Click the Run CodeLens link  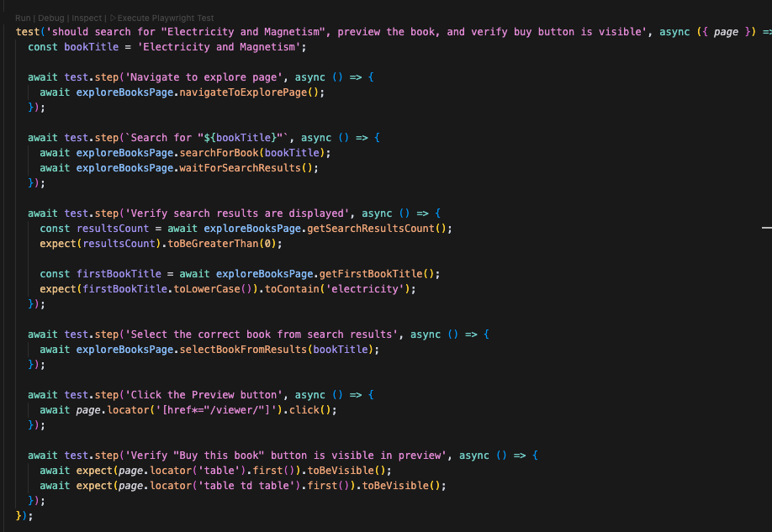[23, 18]
